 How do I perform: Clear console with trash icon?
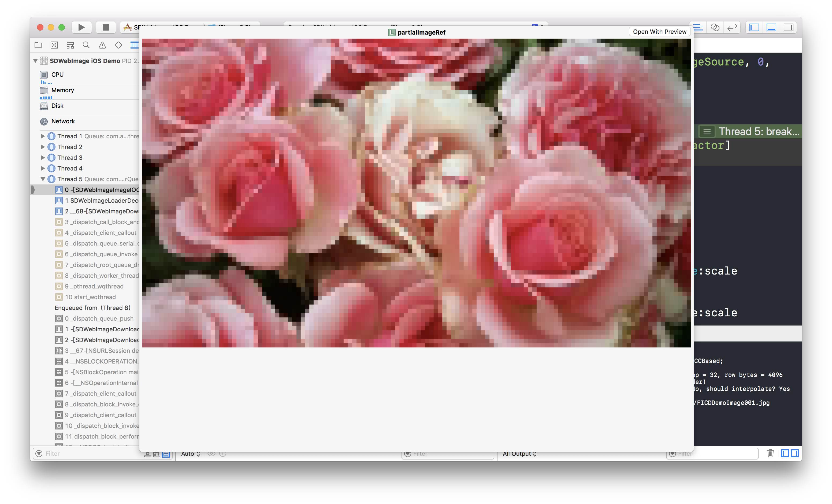click(x=770, y=453)
